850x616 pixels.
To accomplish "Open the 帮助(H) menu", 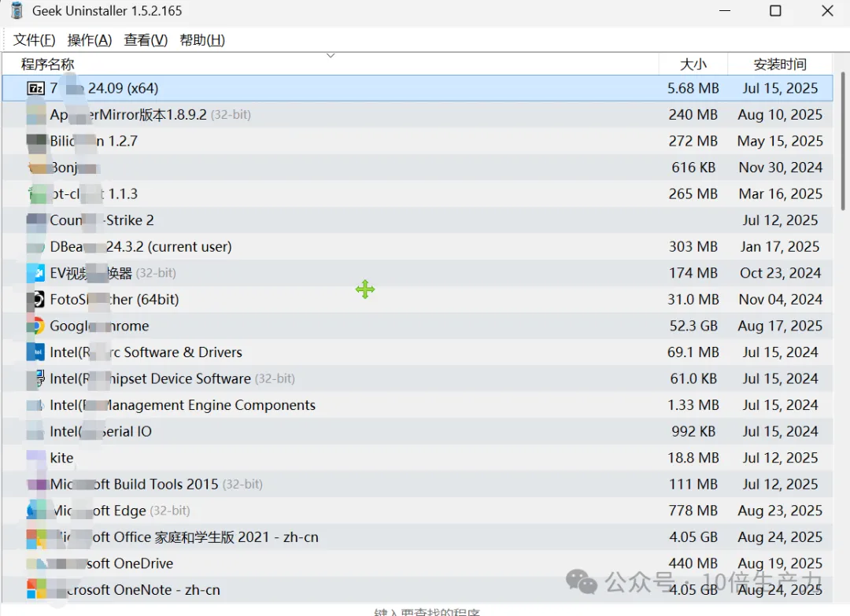I will [x=202, y=40].
